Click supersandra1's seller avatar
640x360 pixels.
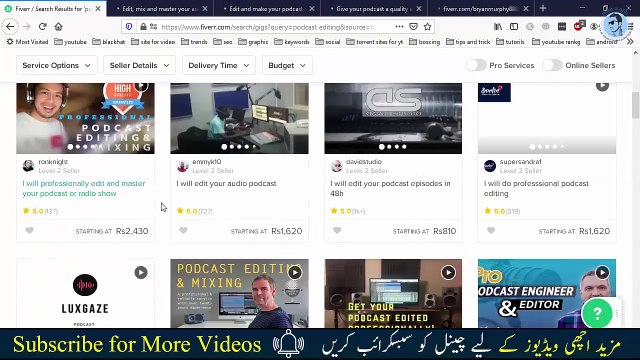tap(490, 166)
